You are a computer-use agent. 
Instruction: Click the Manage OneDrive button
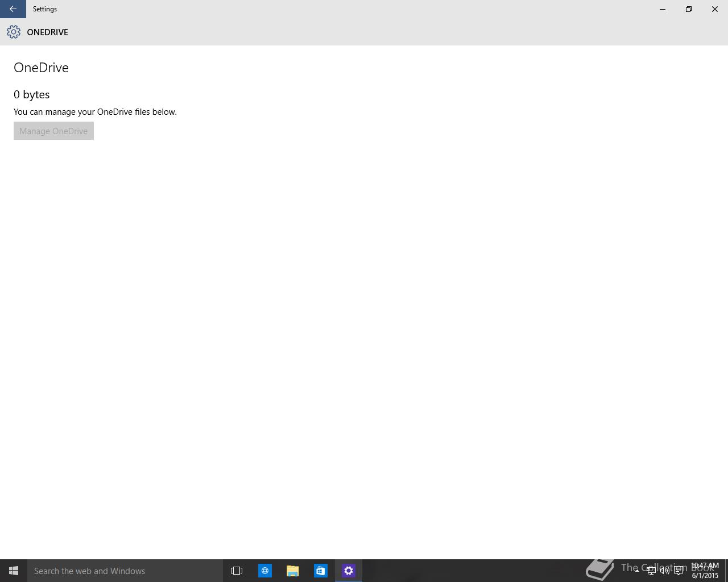click(53, 131)
